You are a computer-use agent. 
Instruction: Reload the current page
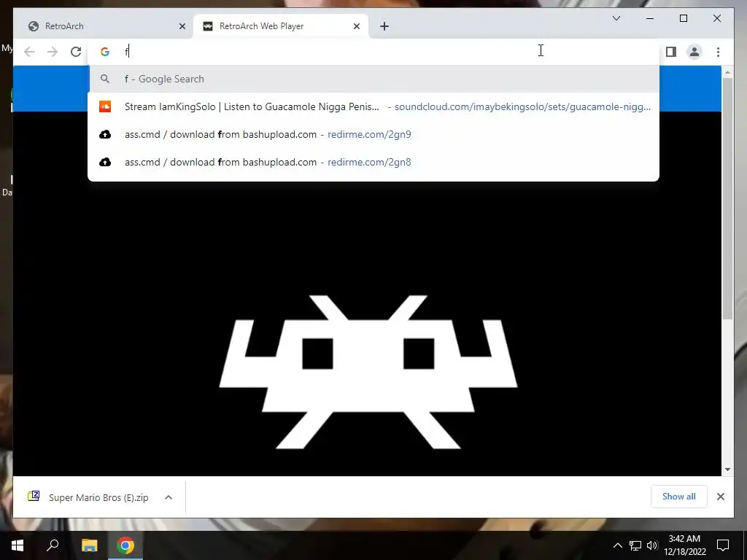[76, 52]
